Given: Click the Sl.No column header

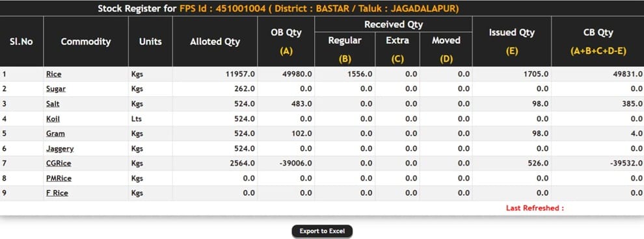Looking at the screenshot, I should click(21, 42).
